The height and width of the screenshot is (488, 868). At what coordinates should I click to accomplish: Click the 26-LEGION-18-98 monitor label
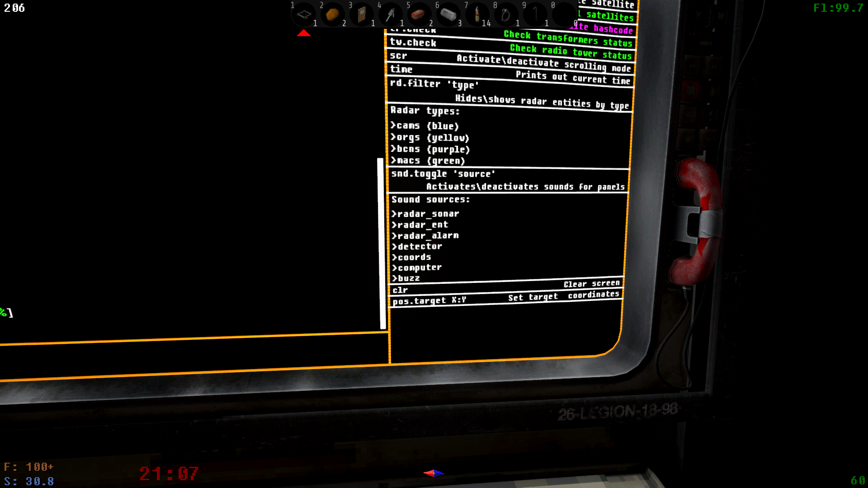[x=618, y=412]
